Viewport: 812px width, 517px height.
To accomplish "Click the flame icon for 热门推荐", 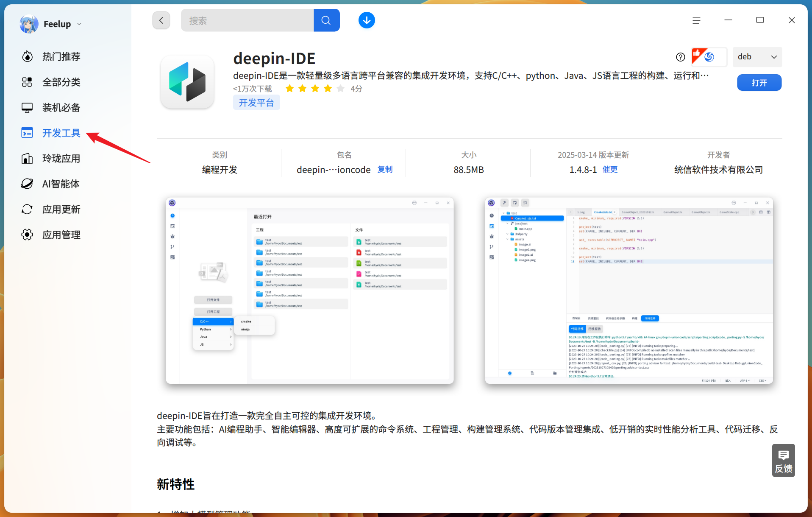I will [27, 56].
